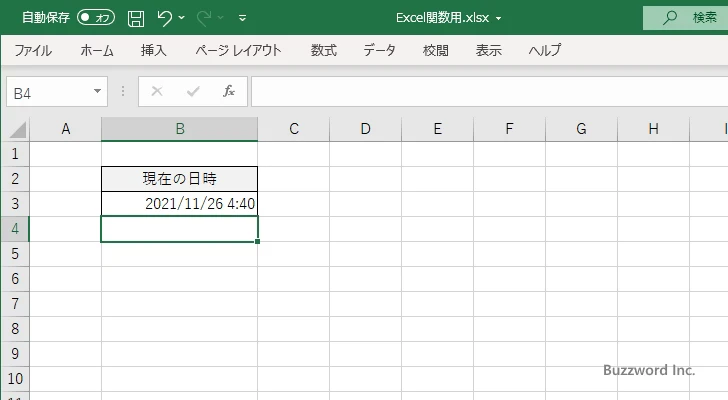Image resolution: width=728 pixels, height=400 pixels.
Task: Switch to the 校閲 tab
Action: point(436,50)
